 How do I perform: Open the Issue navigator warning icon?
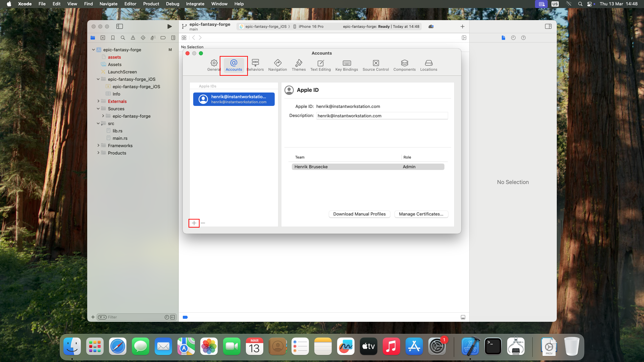(x=133, y=38)
